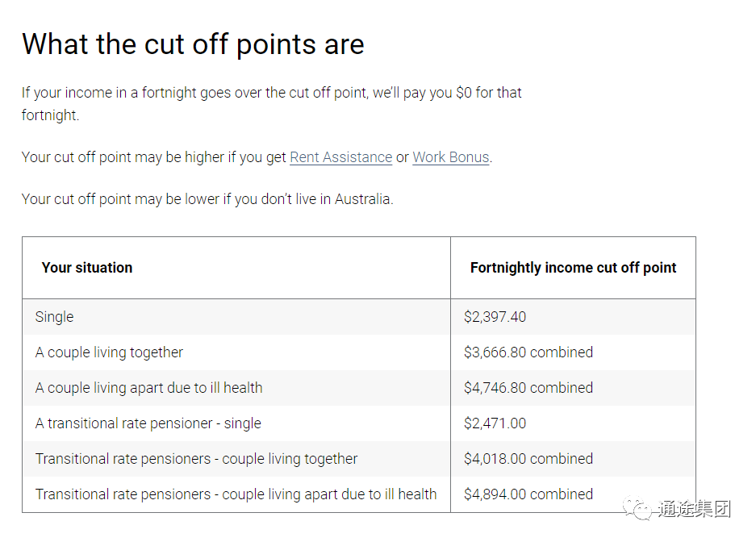The width and height of the screenshot is (756, 542).
Task: Select the 'Your situation' column header
Action: (x=87, y=268)
